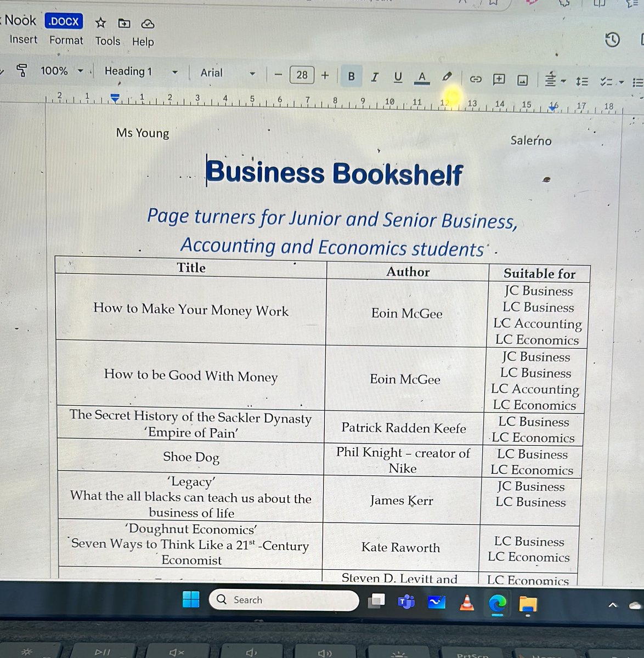Image resolution: width=644 pixels, height=658 pixels.
Task: Click 'Phil Knight – creator of Nike' cell
Action: [x=403, y=460]
